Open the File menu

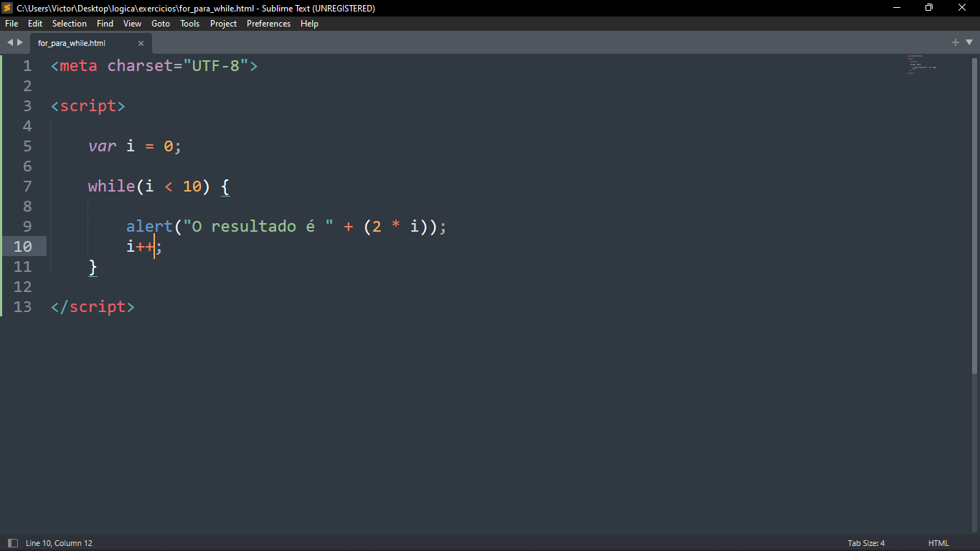(11, 24)
